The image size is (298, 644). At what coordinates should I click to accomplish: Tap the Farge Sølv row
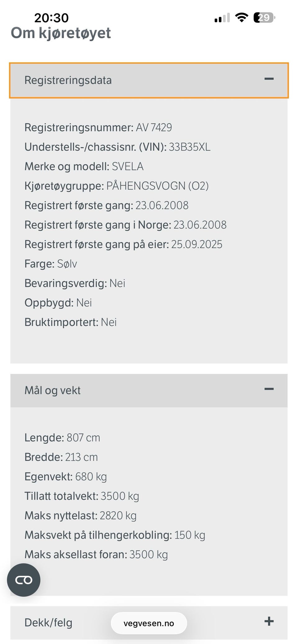[x=51, y=264]
